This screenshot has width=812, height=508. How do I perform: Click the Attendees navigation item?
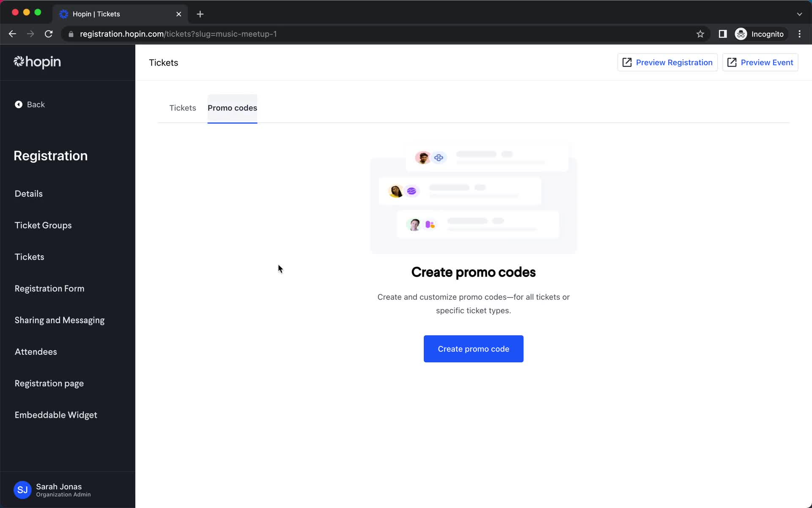(x=36, y=352)
